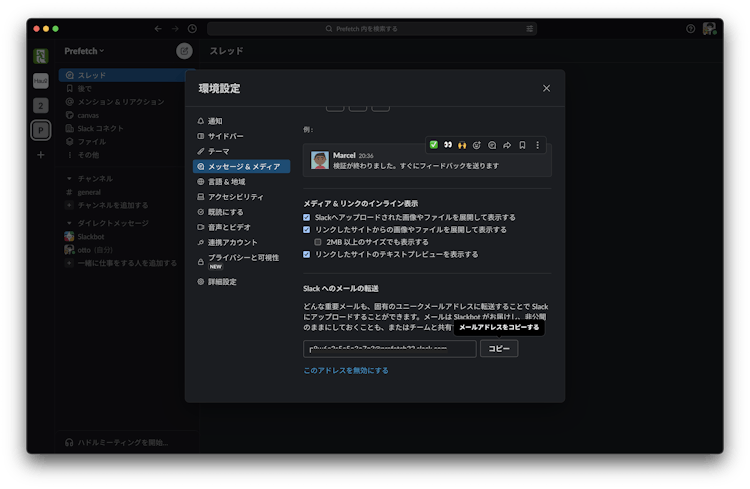Screen dimensions: 750x489
Task: Click the bookmark icon on Marcel's message
Action: click(x=522, y=145)
